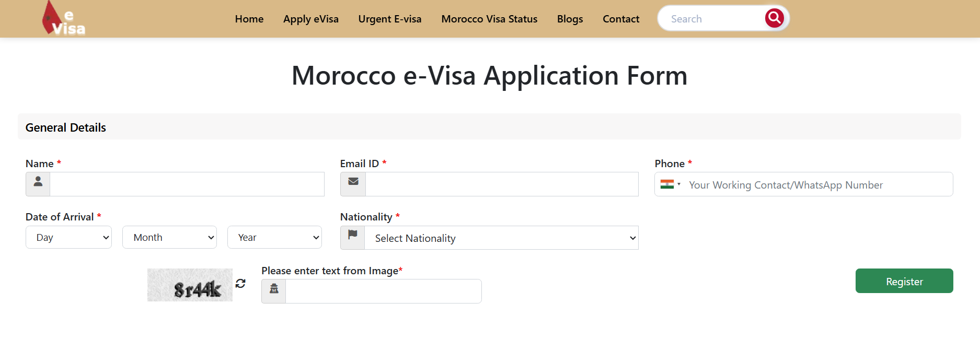
Task: Open the India flag country code selector
Action: (670, 184)
